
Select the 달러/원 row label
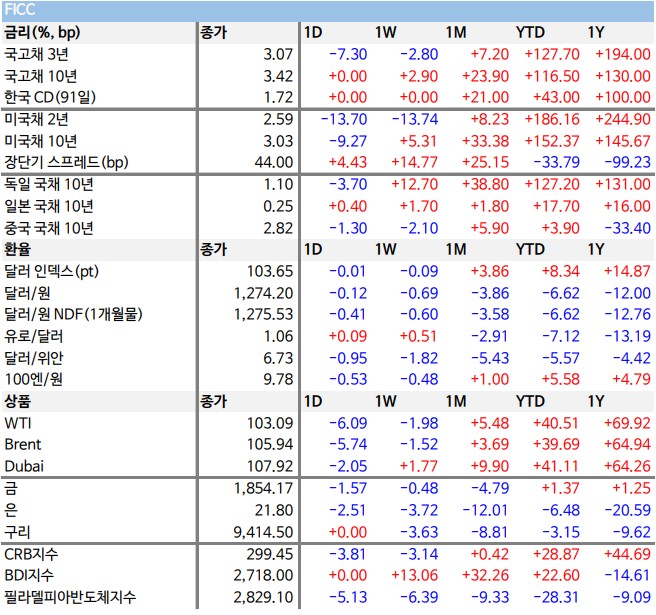click(x=27, y=293)
